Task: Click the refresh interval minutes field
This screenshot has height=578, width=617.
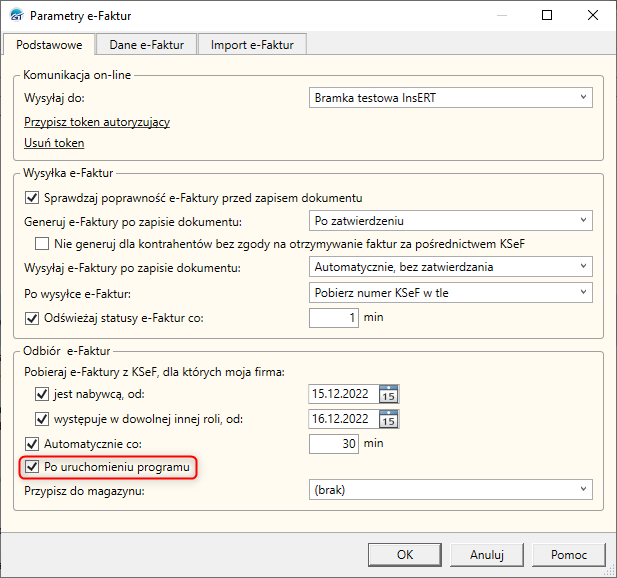Action: point(333,318)
